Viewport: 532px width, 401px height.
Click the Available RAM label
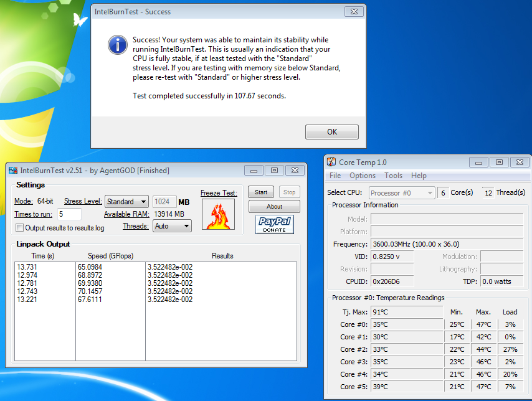126,214
